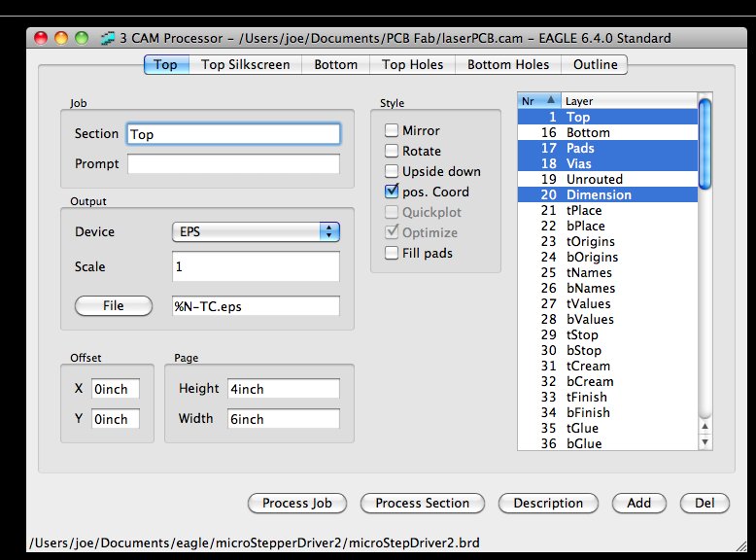Click the Offset X input field
This screenshot has width=756, height=560.
[116, 389]
